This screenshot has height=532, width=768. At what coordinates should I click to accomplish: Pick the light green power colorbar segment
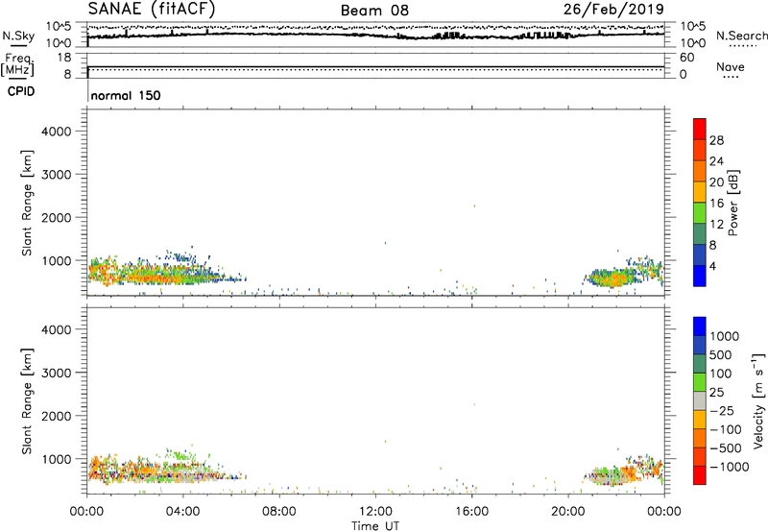point(700,213)
